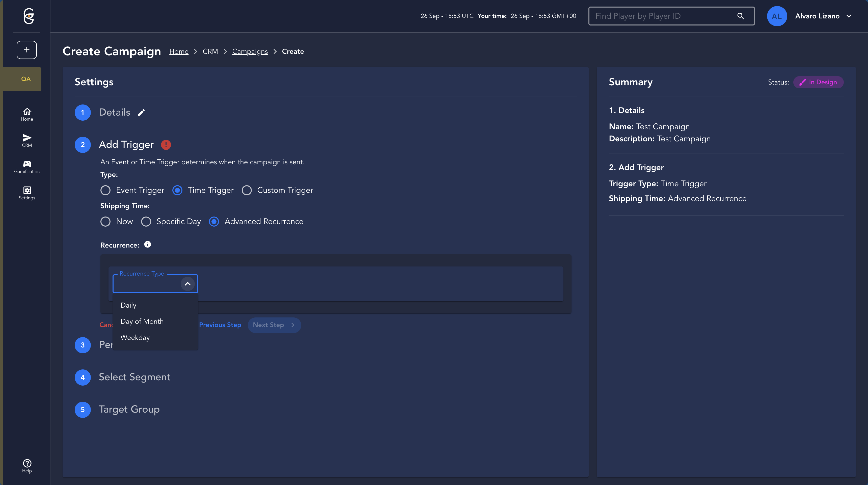Screen dimensions: 868x485
Task: Open the CRM sidebar section
Action: click(x=27, y=141)
